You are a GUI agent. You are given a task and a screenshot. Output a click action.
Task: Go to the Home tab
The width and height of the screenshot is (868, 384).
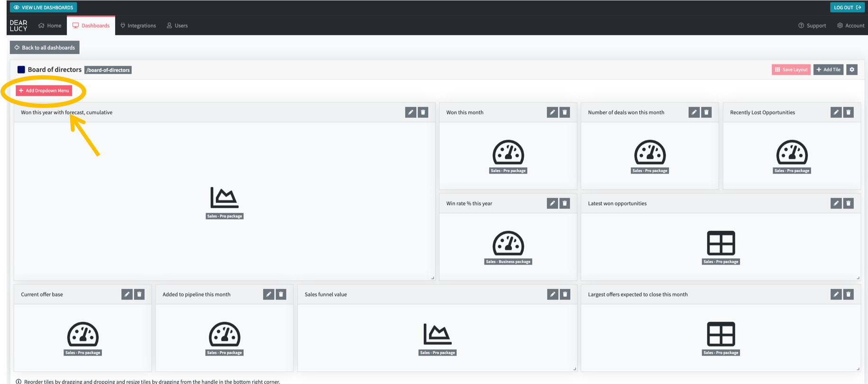click(50, 26)
